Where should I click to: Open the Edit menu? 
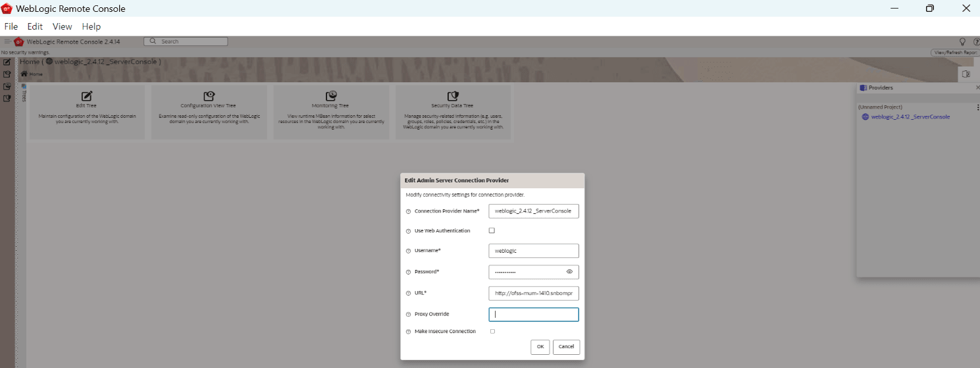click(35, 26)
